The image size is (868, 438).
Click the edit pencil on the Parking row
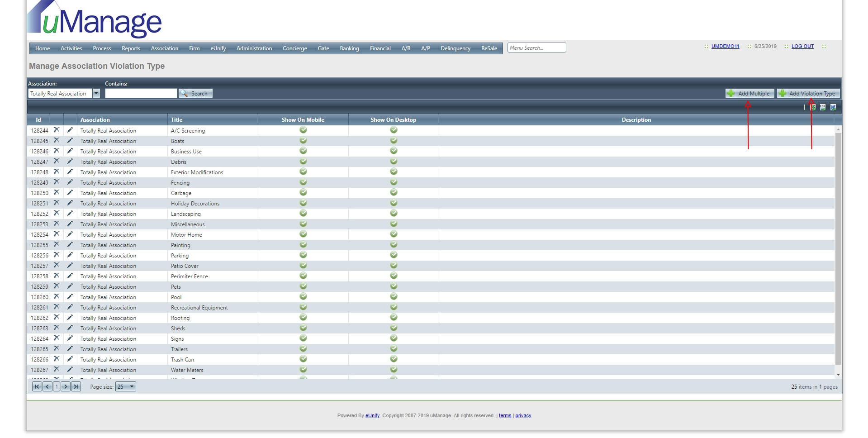pyautogui.click(x=71, y=255)
